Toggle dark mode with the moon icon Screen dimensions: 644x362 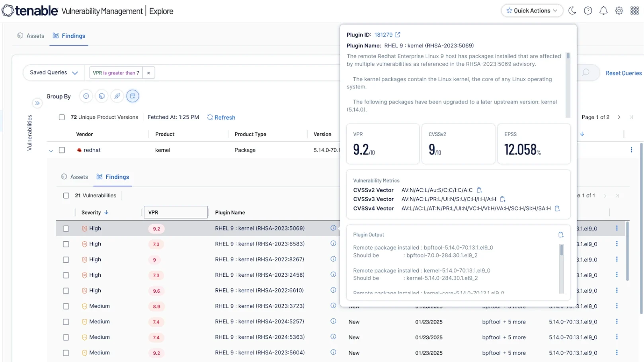point(572,11)
